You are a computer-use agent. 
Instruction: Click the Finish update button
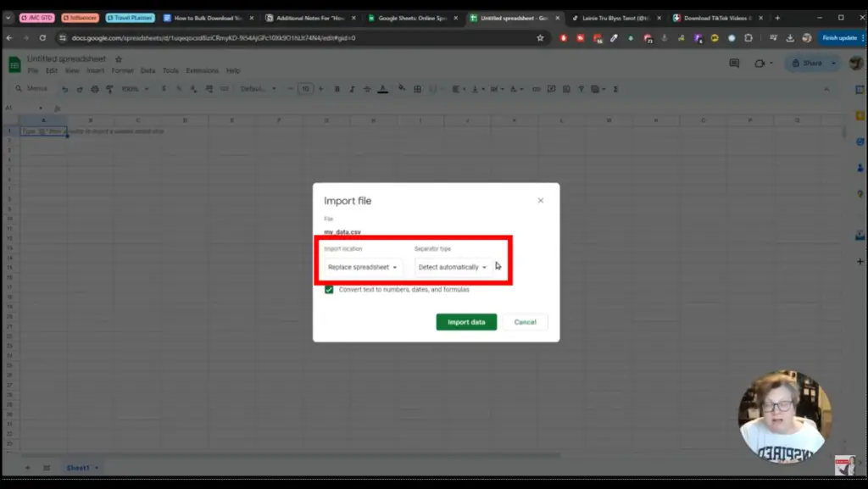[x=840, y=37]
